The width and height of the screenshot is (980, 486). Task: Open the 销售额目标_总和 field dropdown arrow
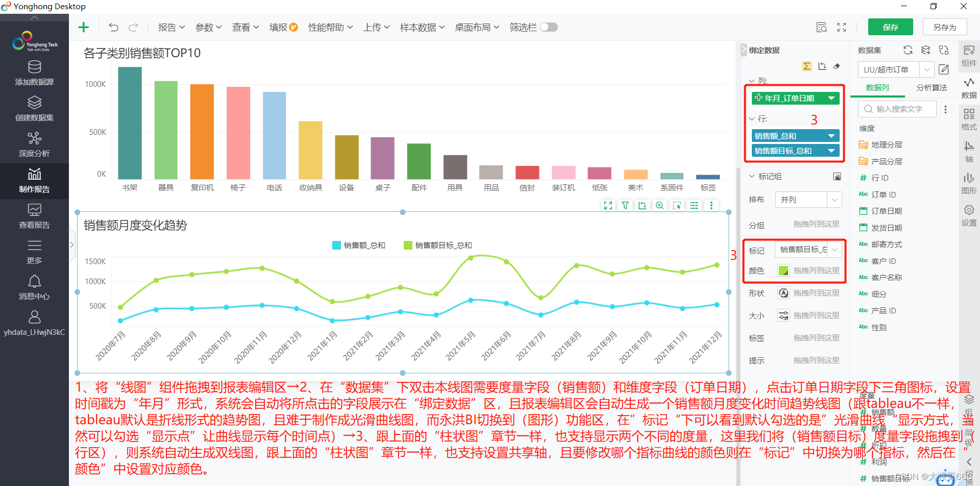click(x=831, y=151)
